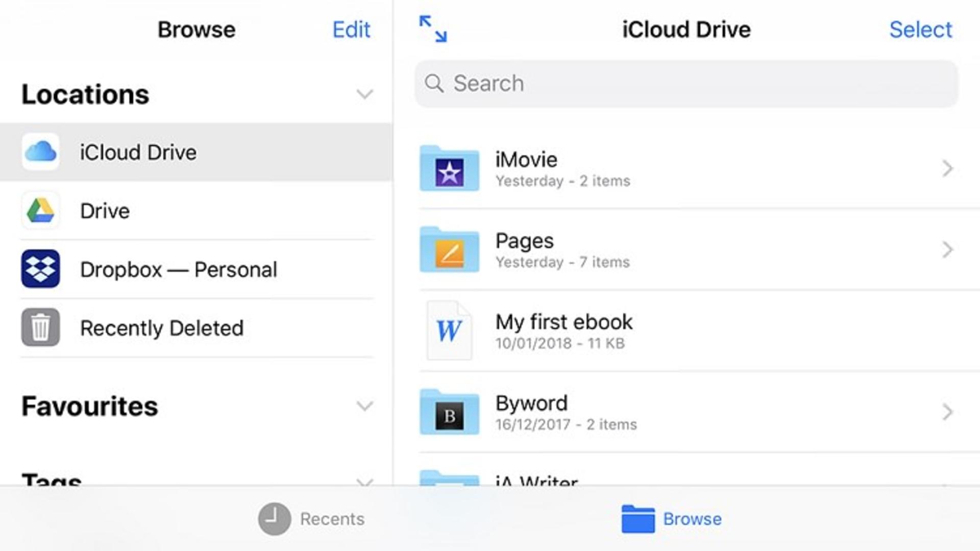Click the magnifying glass search icon
This screenshot has height=551, width=980.
[x=434, y=83]
